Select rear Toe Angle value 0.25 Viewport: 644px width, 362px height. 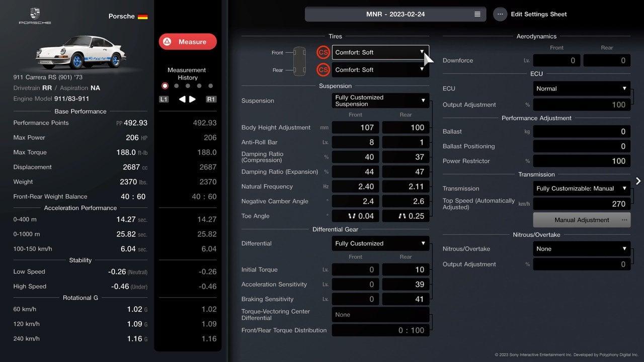point(406,216)
